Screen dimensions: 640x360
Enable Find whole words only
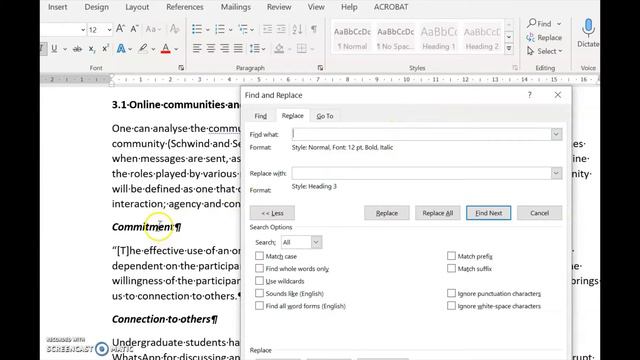(x=259, y=268)
